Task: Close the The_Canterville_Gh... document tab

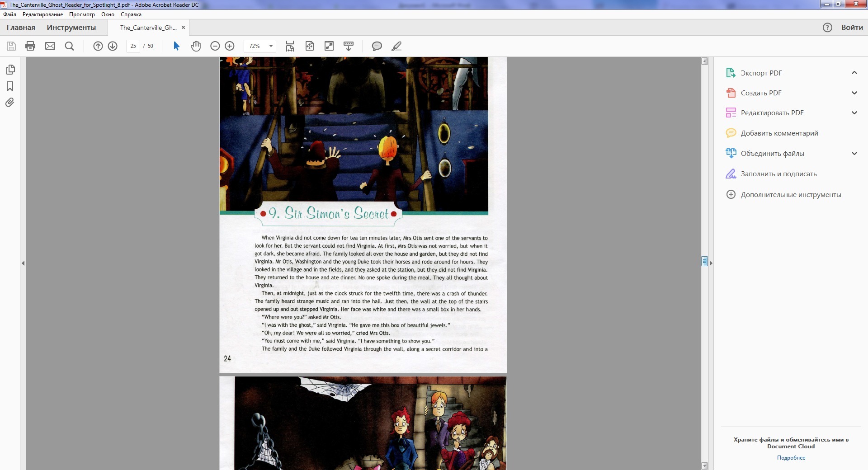Action: pos(183,28)
